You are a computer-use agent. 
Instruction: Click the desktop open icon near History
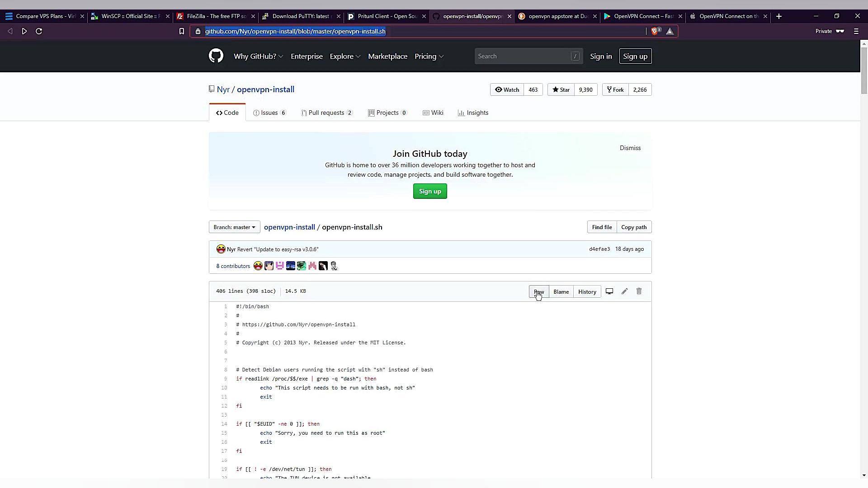pyautogui.click(x=609, y=291)
